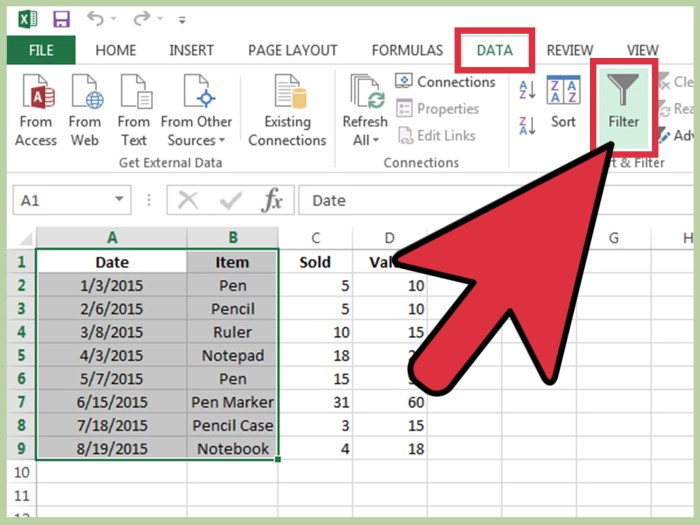This screenshot has height=525, width=700.
Task: Select the Pen Marker cell
Action: tap(233, 402)
